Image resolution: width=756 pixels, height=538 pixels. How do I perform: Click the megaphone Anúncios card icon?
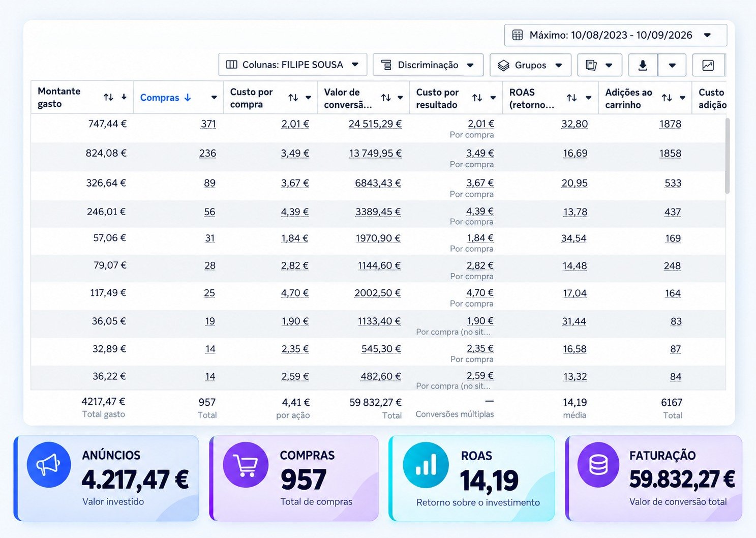pyautogui.click(x=49, y=465)
